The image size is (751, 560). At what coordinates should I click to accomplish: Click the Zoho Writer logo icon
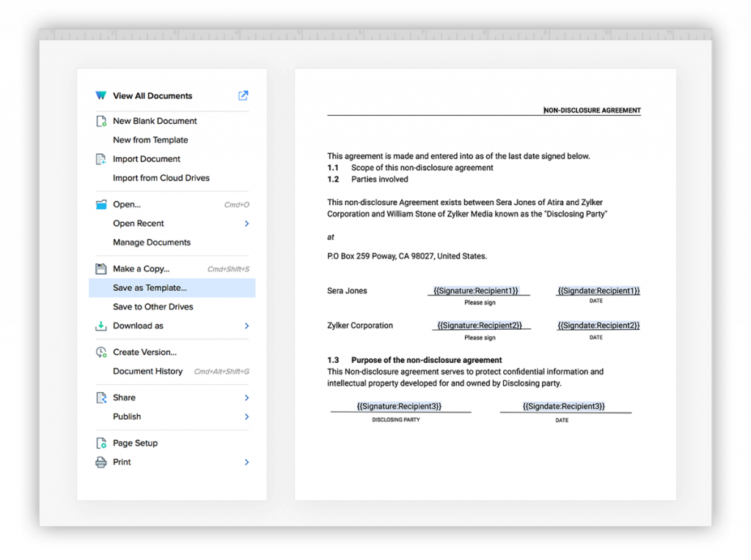point(101,96)
